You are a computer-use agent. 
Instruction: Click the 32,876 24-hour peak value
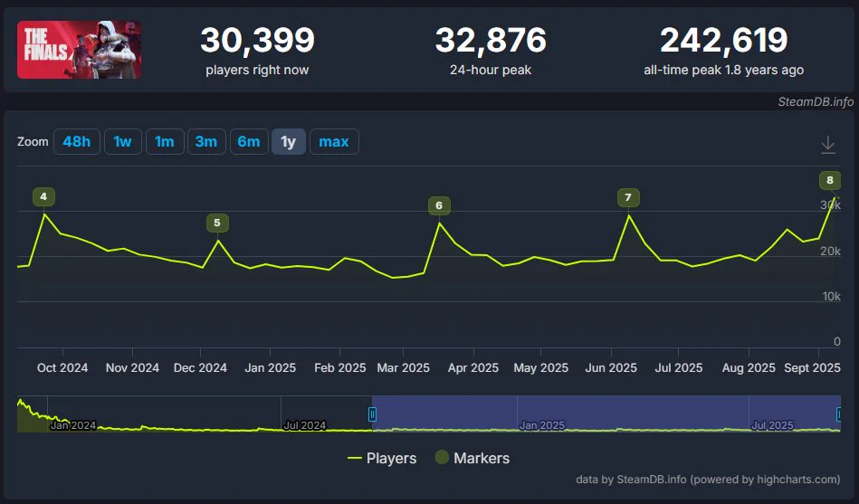(x=491, y=41)
